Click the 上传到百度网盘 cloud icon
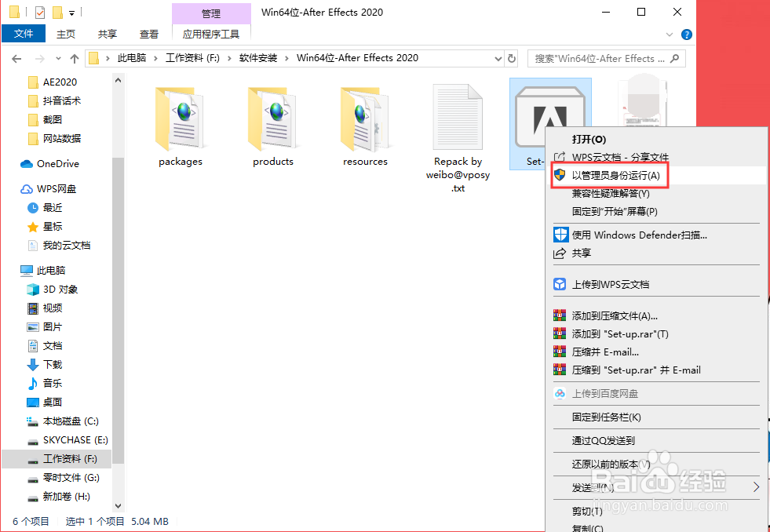The image size is (770, 532). [560, 393]
